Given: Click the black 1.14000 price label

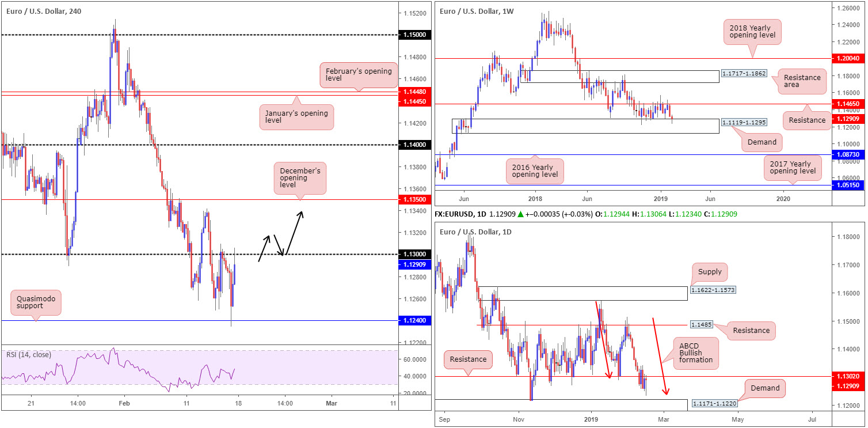Looking at the screenshot, I should tap(416, 145).
